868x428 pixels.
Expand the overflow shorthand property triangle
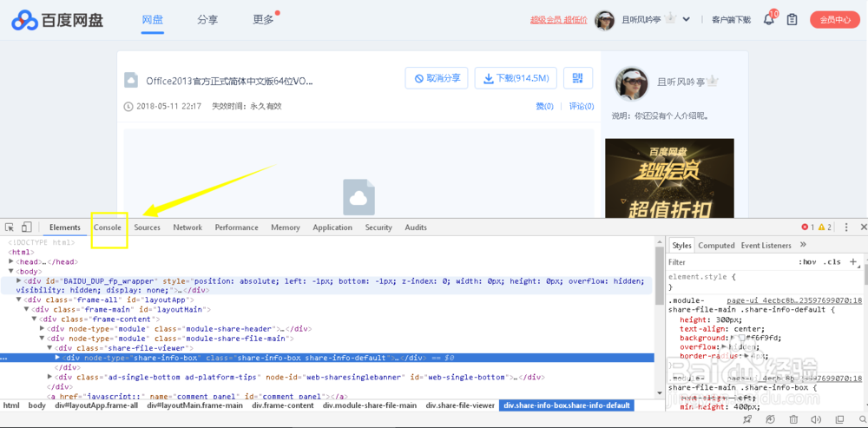724,346
